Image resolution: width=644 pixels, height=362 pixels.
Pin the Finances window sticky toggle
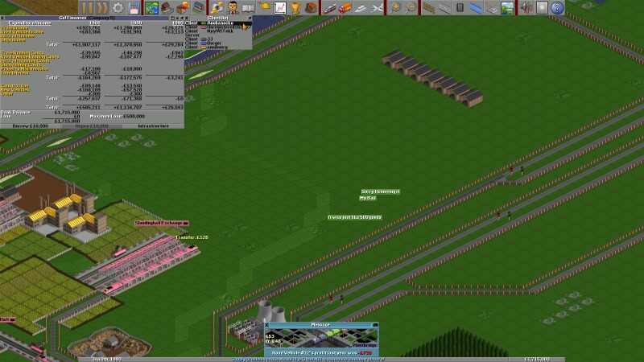[x=182, y=18]
